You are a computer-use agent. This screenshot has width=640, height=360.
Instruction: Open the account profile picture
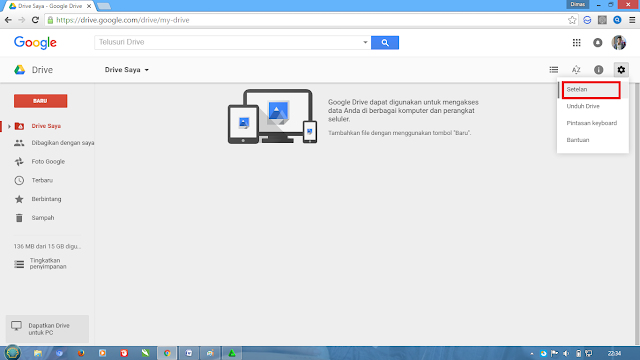619,42
